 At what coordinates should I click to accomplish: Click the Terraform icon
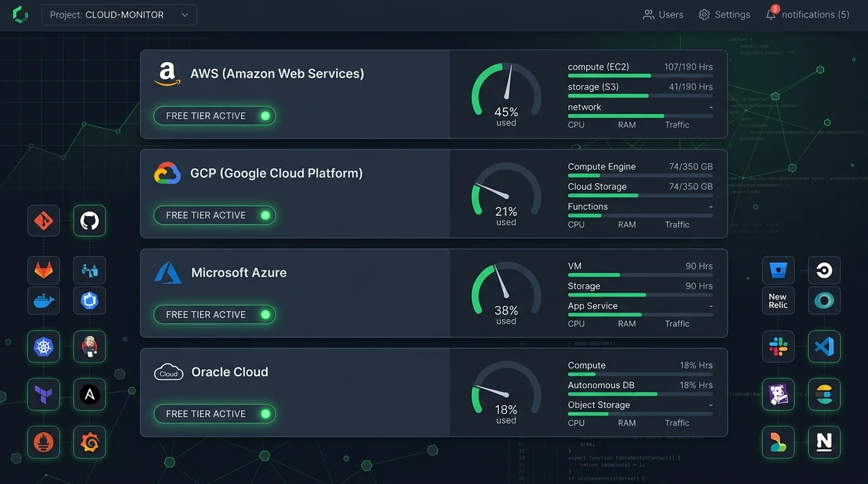pos(44,395)
